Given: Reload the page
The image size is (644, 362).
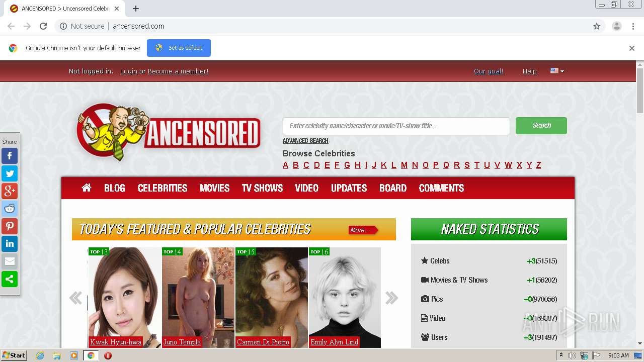Looking at the screenshot, I should pos(43,26).
